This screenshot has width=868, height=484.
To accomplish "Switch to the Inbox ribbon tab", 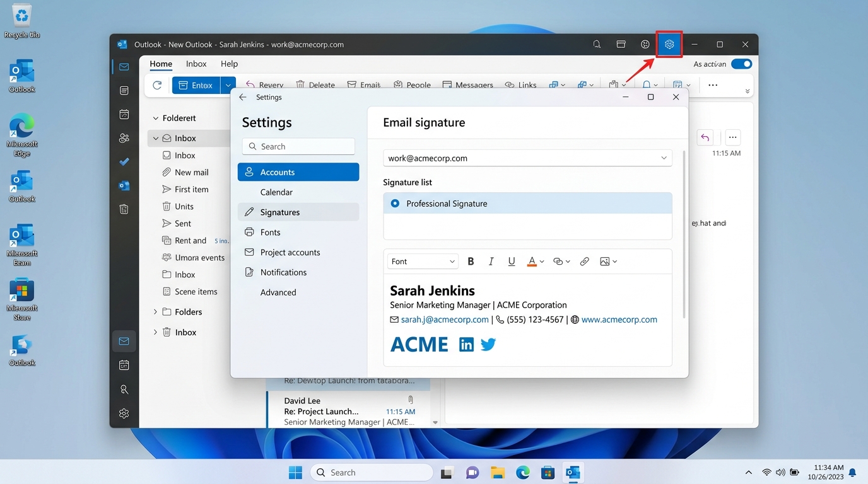I will [196, 64].
